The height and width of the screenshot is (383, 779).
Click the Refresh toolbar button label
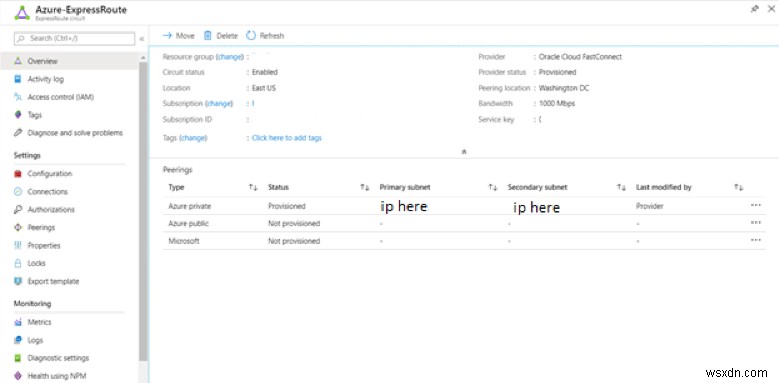272,36
